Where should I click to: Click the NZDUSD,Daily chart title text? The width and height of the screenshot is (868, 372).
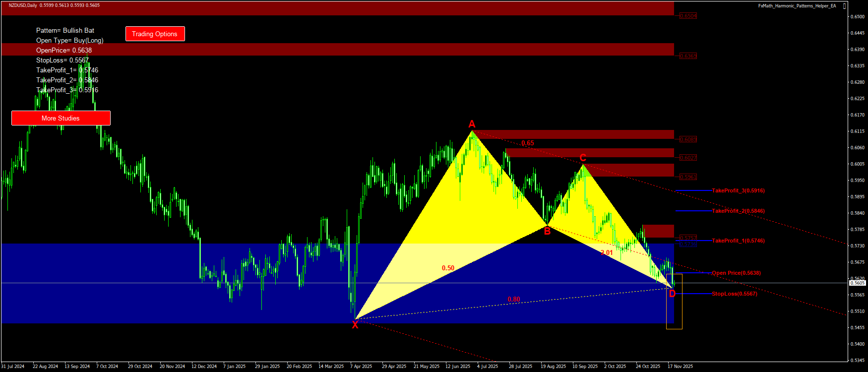pyautogui.click(x=23, y=5)
